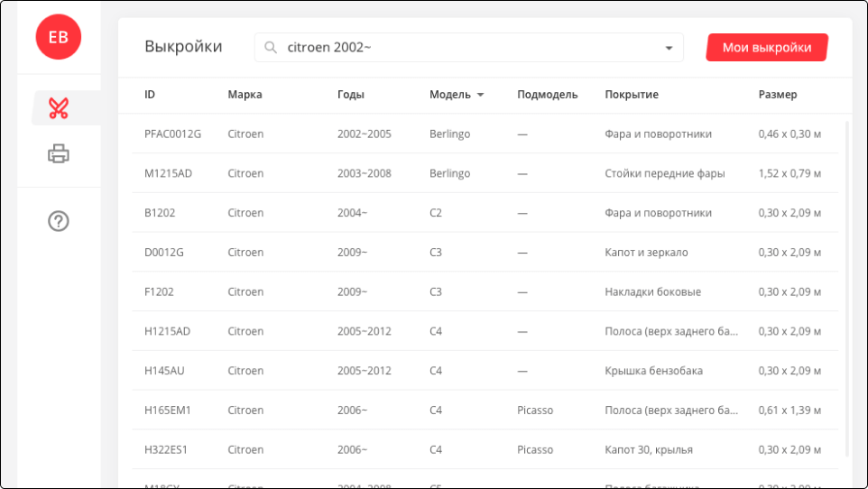The width and height of the screenshot is (868, 489).
Task: Click the Мои выкройки button
Action: (x=766, y=48)
